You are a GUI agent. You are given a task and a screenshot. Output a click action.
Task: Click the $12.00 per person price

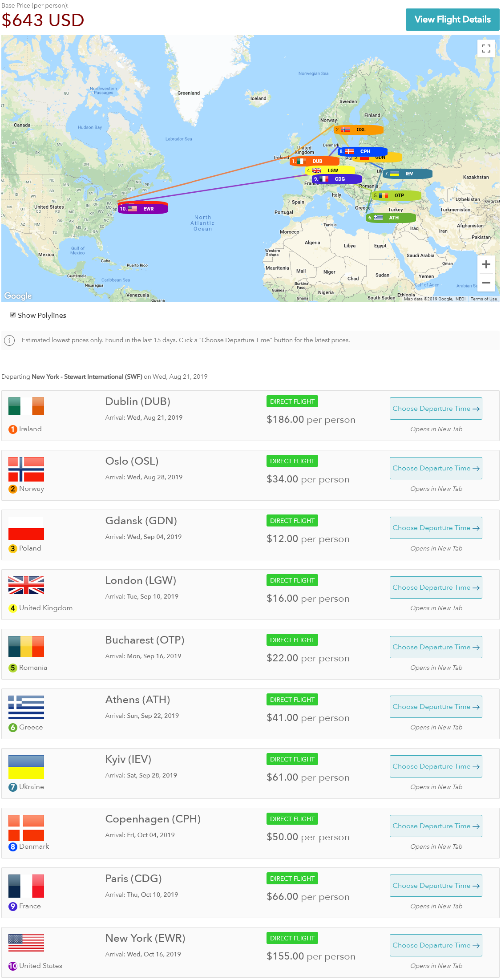(308, 539)
